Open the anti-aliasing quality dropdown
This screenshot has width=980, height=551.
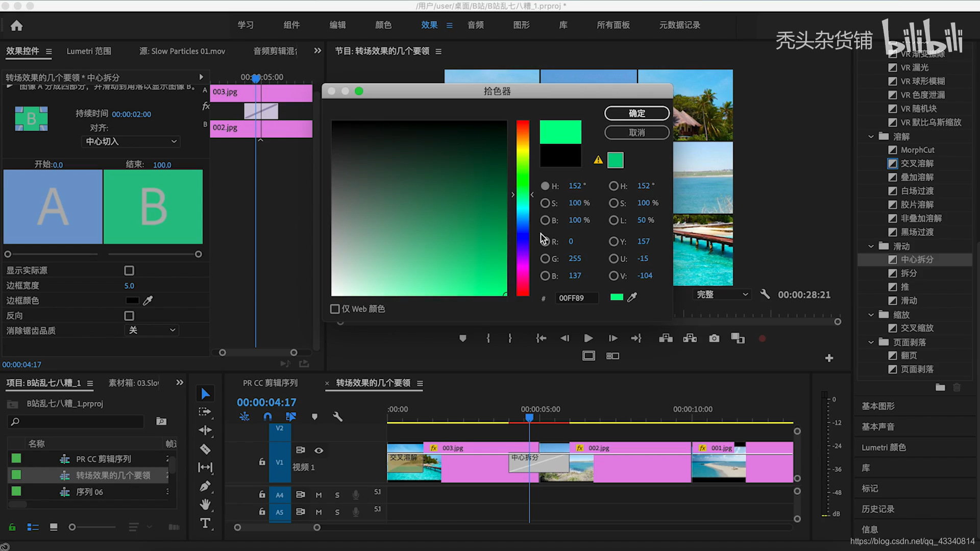tap(152, 330)
